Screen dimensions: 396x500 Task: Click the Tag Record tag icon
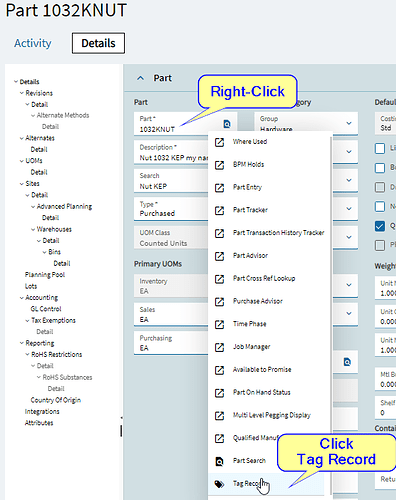click(219, 484)
